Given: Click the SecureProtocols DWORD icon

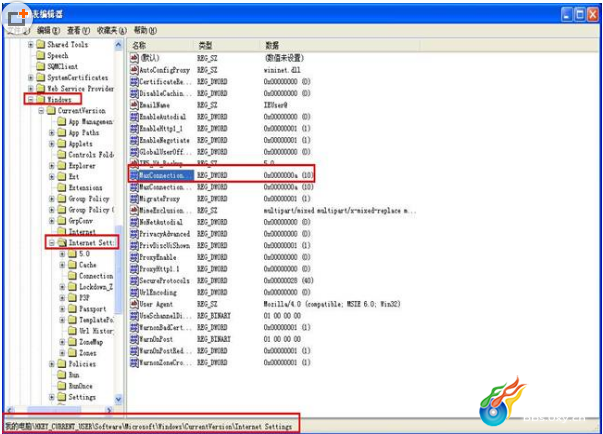Looking at the screenshot, I should coord(134,281).
